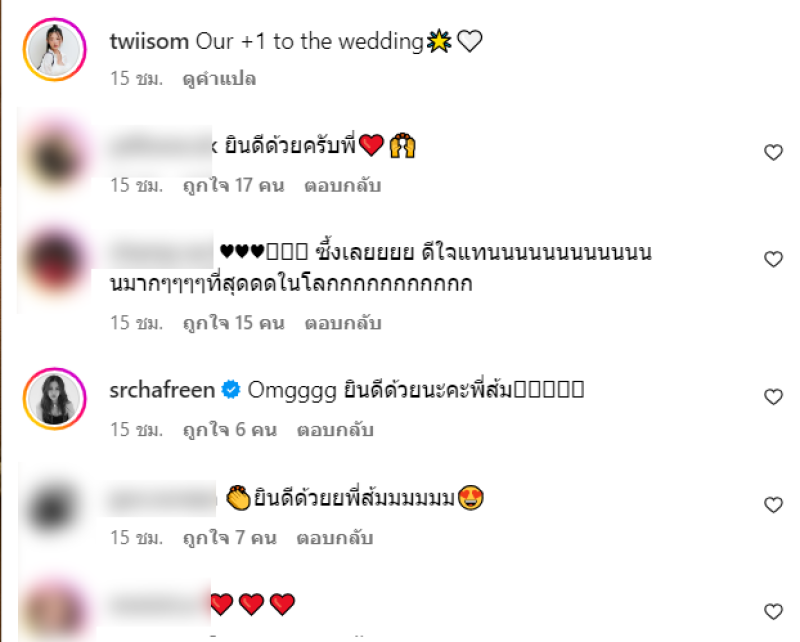The height and width of the screenshot is (642, 800).
Task: View 6 likes on srchafreen's comment
Action: [230, 430]
